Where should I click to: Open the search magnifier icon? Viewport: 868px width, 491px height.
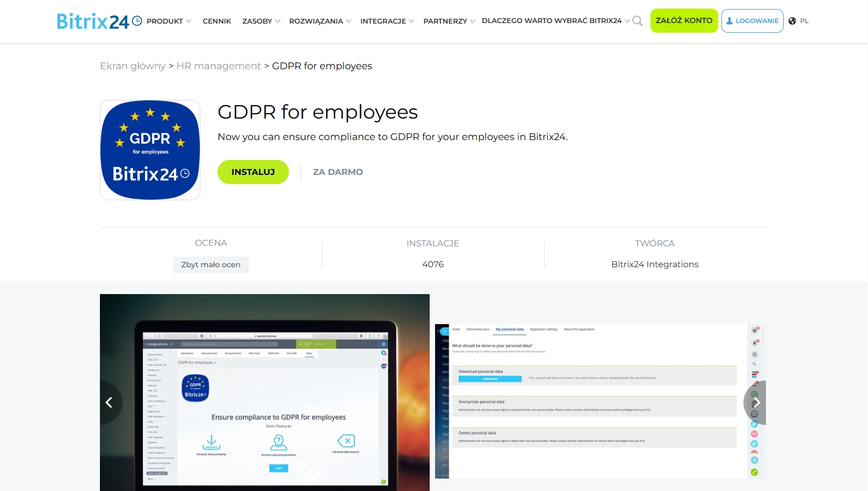point(638,21)
